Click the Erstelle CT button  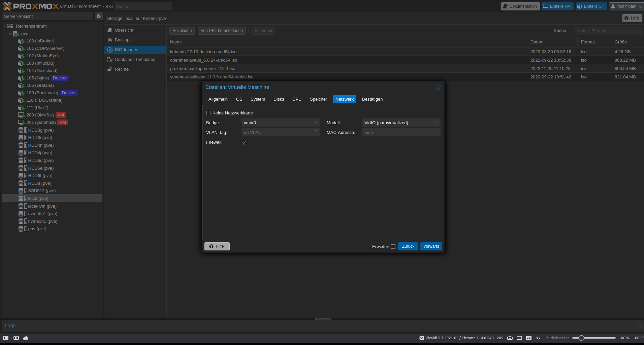591,6
